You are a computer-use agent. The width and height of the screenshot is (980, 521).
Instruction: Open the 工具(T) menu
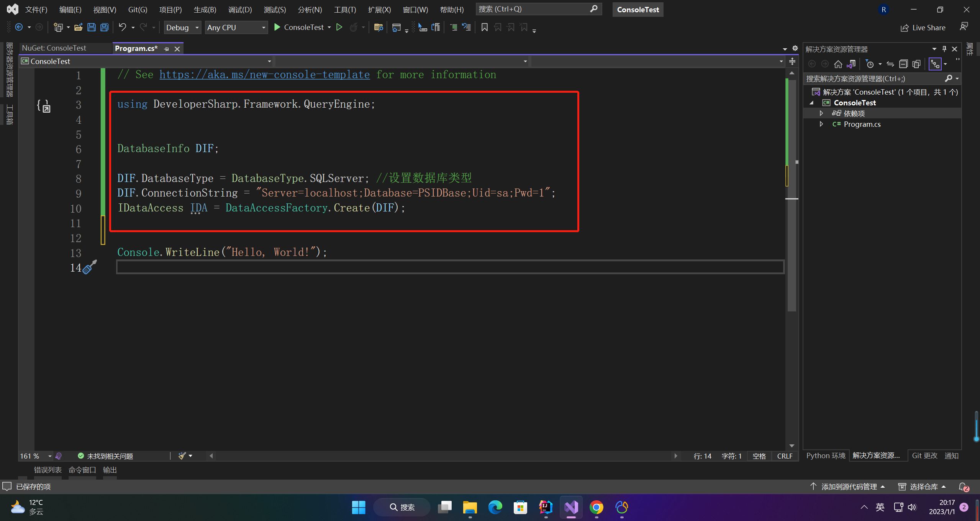345,10
